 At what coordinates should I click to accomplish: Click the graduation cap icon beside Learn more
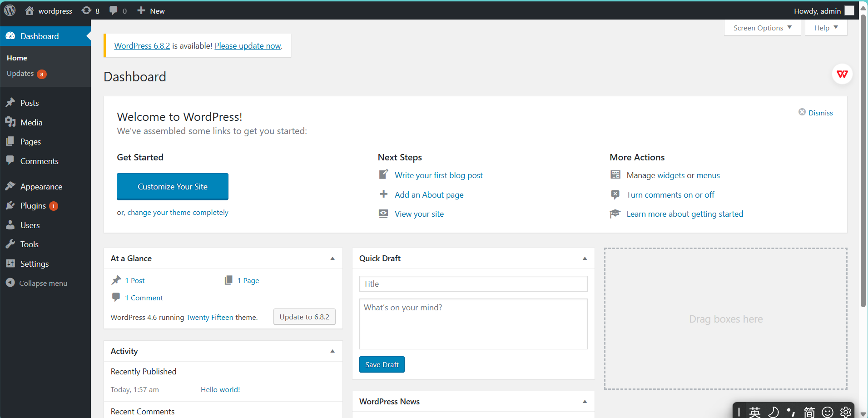615,214
